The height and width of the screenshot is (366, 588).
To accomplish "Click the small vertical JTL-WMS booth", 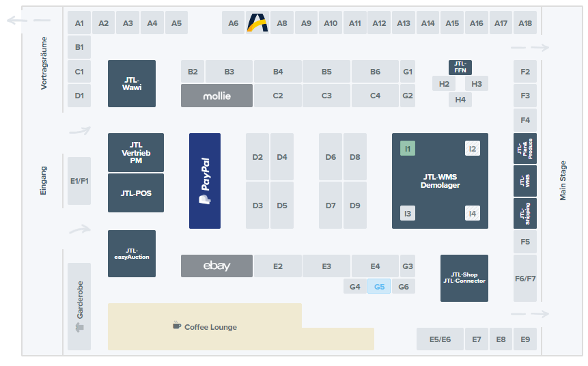I will (x=525, y=181).
